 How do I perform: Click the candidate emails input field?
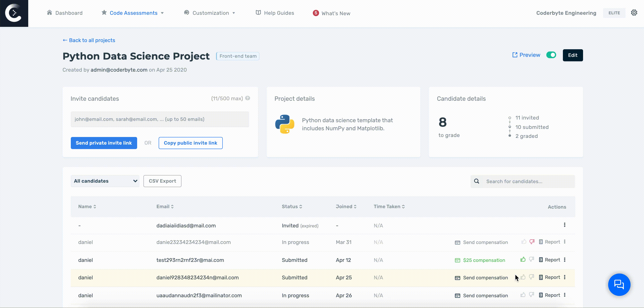(x=160, y=119)
